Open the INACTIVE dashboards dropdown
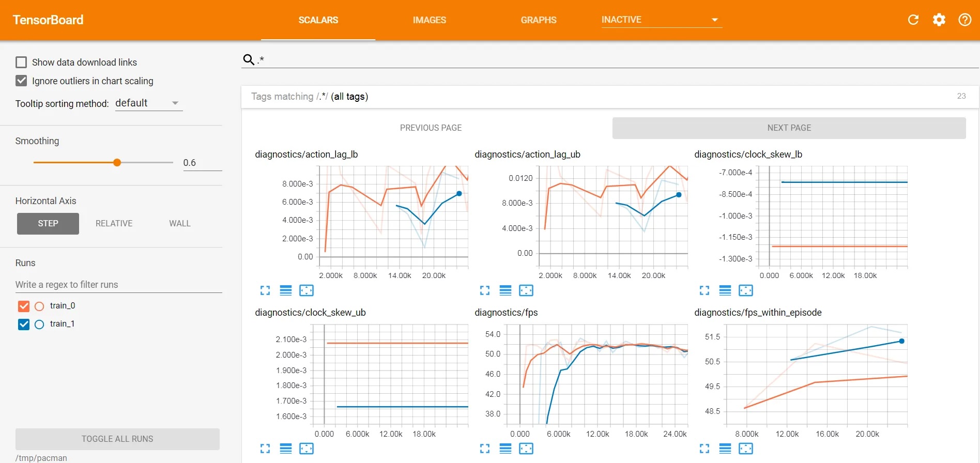The width and height of the screenshot is (980, 463). [x=662, y=20]
